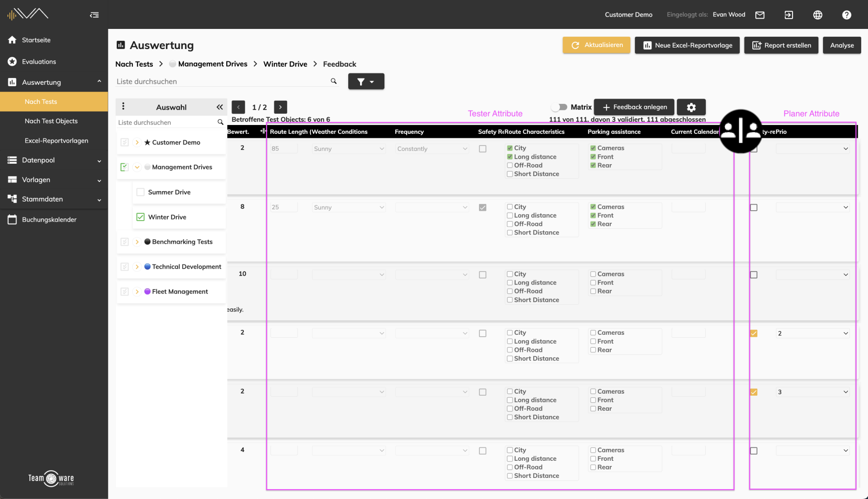Click into Liste durchsuchen main search field

click(x=222, y=81)
